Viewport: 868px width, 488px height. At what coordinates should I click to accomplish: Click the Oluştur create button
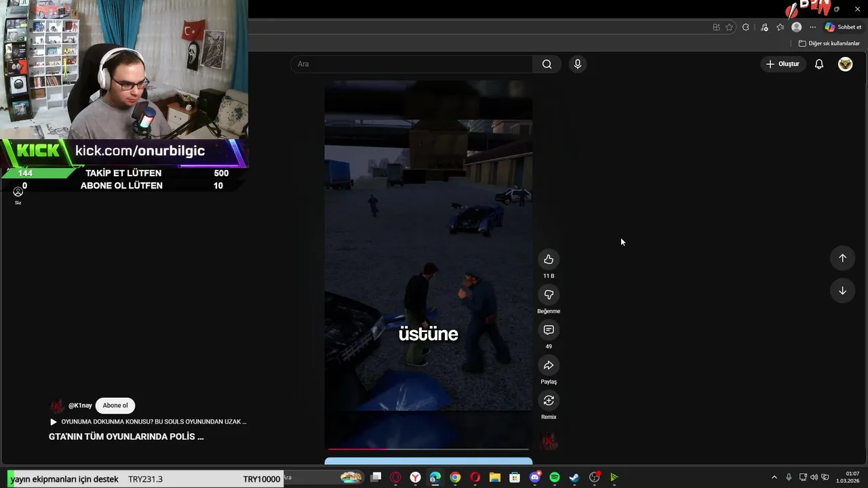point(783,64)
